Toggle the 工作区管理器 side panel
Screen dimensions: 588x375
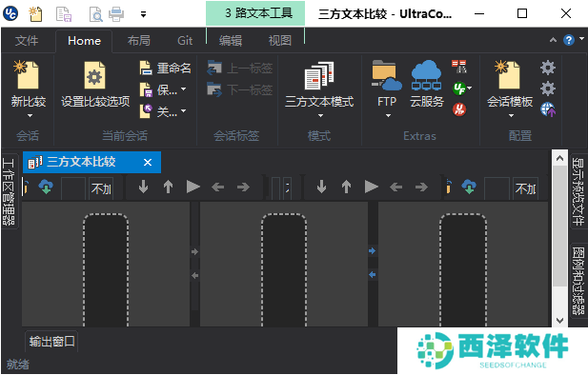(x=9, y=191)
